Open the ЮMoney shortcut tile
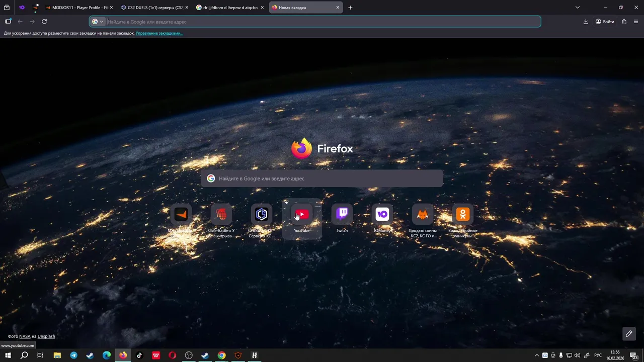Image resolution: width=644 pixels, height=362 pixels. 382,219
